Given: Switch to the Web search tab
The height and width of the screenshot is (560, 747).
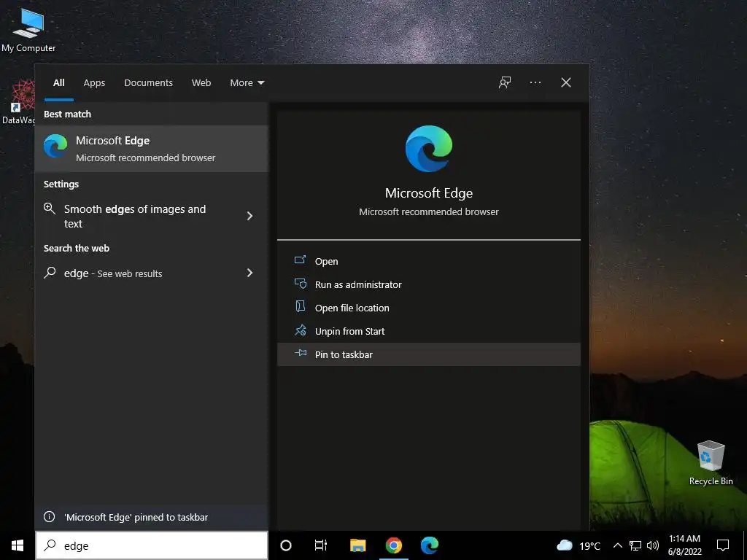Looking at the screenshot, I should (x=201, y=83).
